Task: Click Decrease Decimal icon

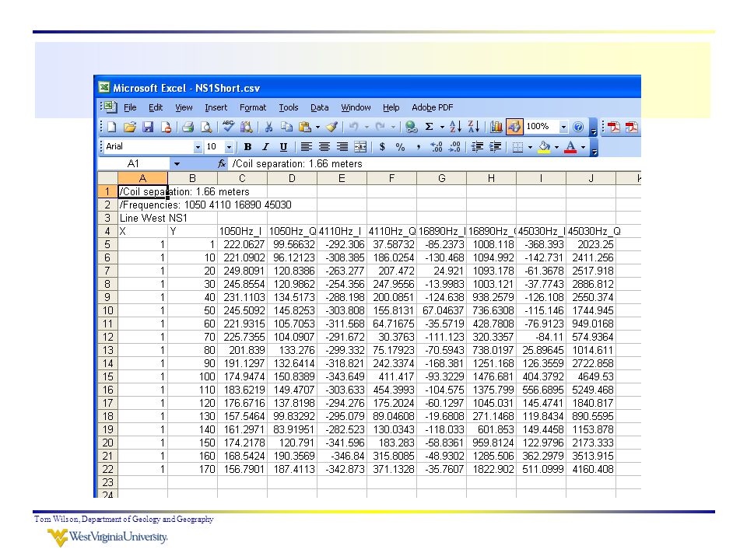Action: coord(454,147)
